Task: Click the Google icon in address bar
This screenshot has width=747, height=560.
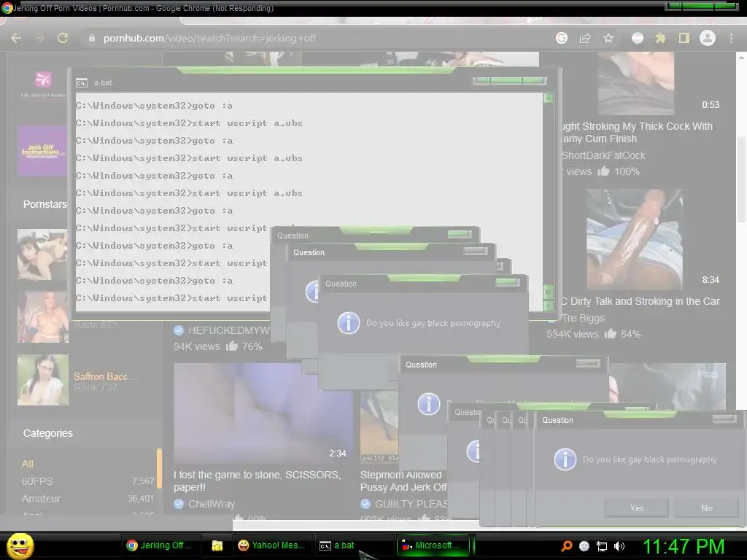Action: [x=562, y=38]
